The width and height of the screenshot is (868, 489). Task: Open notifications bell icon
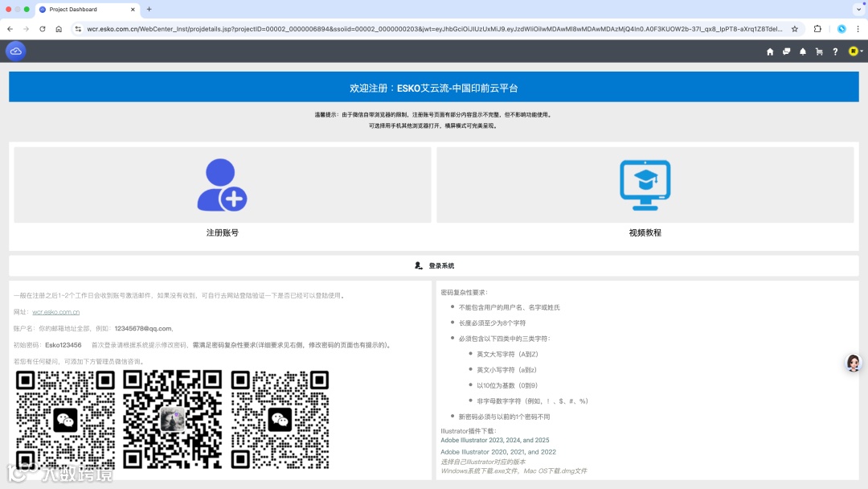point(803,51)
